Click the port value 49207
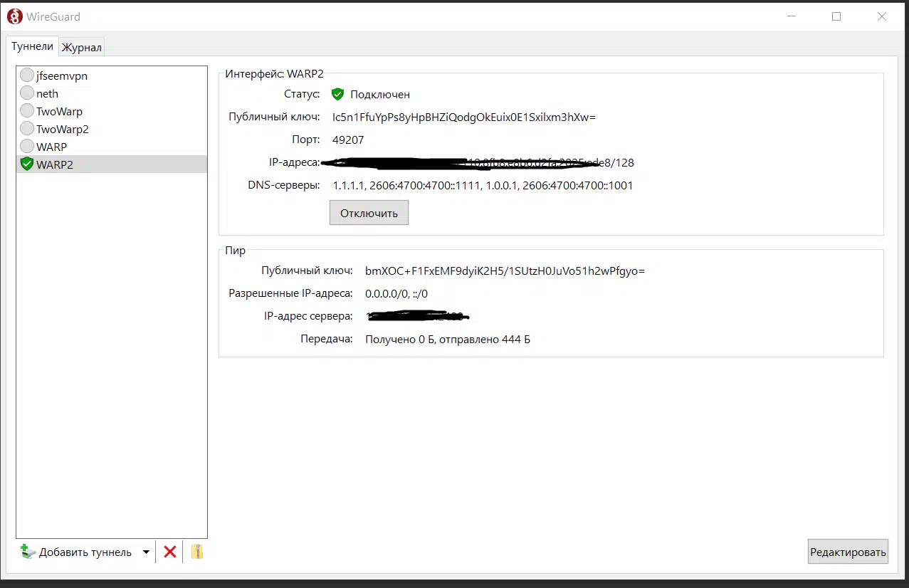 point(348,140)
